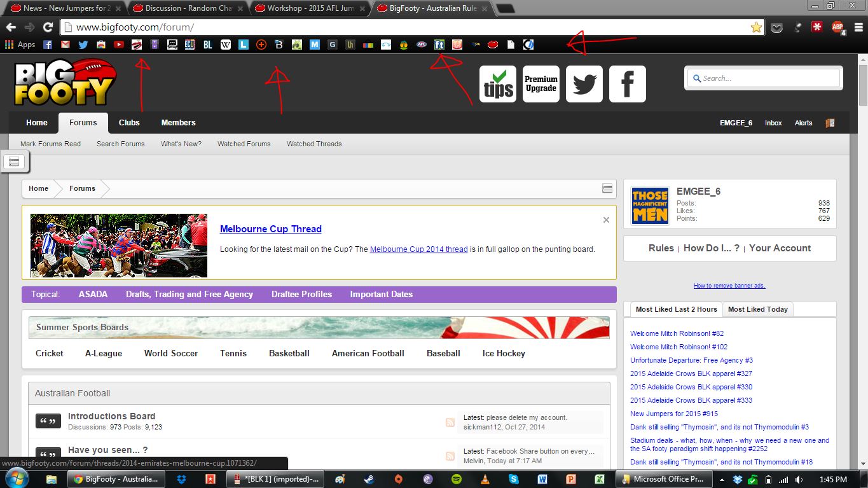868x488 pixels.
Task: Toggle the sidebar panel button at left edge
Action: [x=15, y=162]
